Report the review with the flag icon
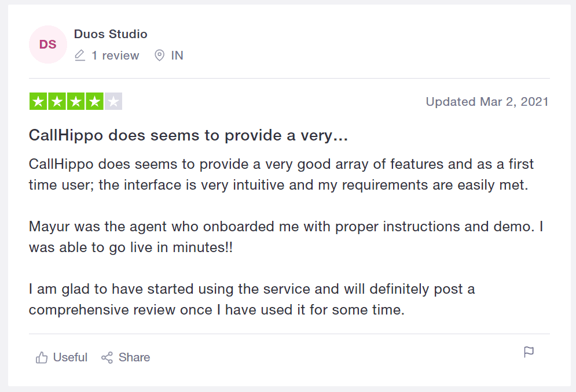The image size is (576, 392). (529, 352)
